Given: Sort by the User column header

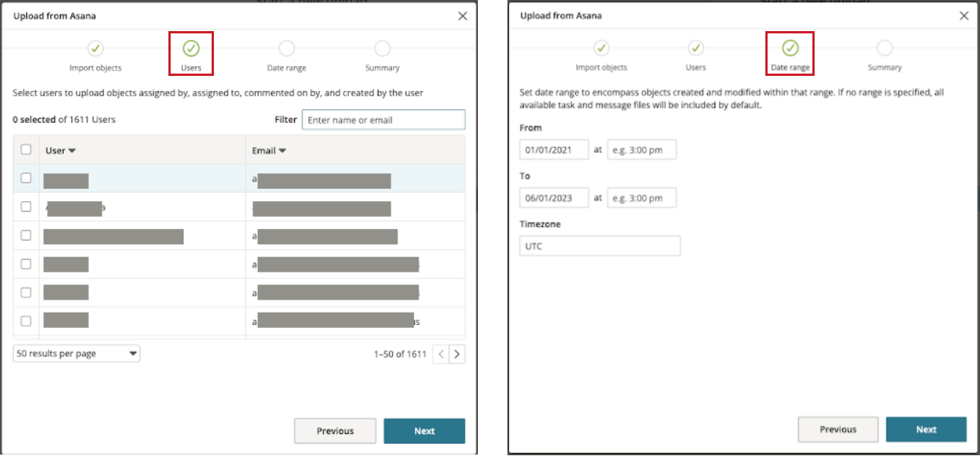Looking at the screenshot, I should 61,150.
